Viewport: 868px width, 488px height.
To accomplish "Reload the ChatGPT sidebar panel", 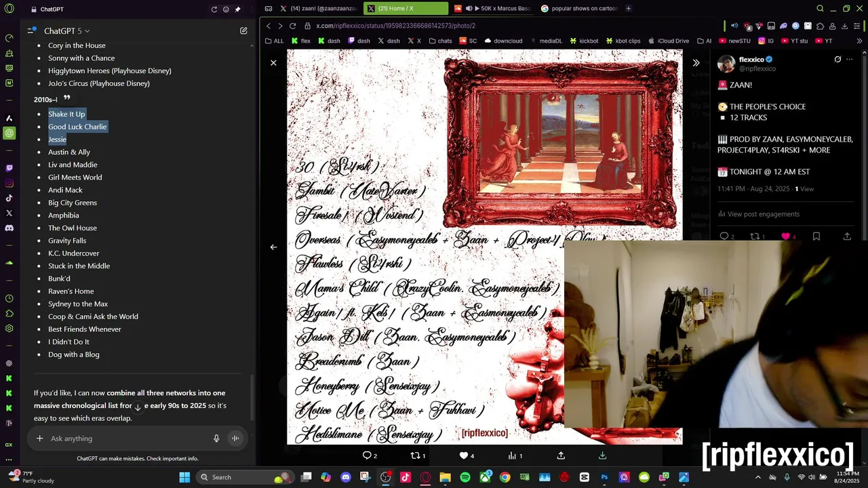I will coord(214,9).
